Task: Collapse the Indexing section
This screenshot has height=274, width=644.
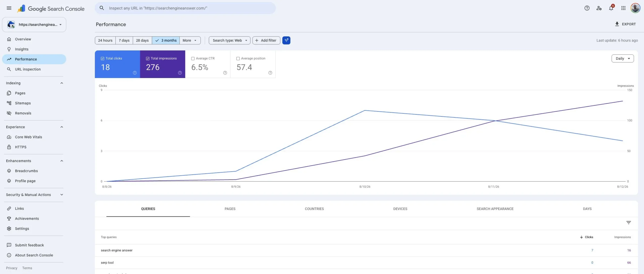Action: 62,83
